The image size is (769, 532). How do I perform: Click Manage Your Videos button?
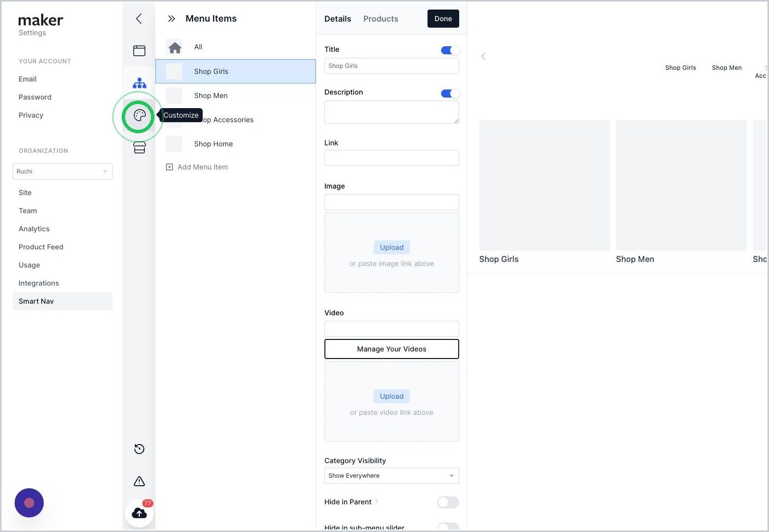pyautogui.click(x=392, y=349)
